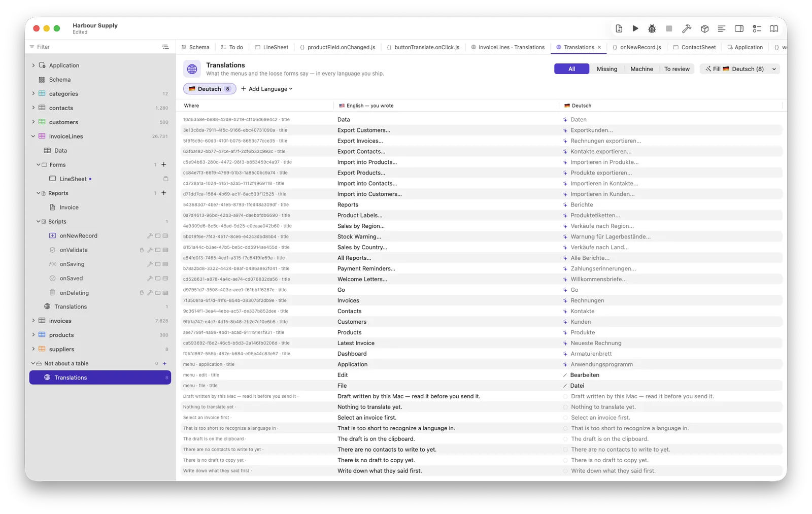Viewport: 812px width, 514px height.
Task: Switch filter to Missing
Action: click(607, 69)
